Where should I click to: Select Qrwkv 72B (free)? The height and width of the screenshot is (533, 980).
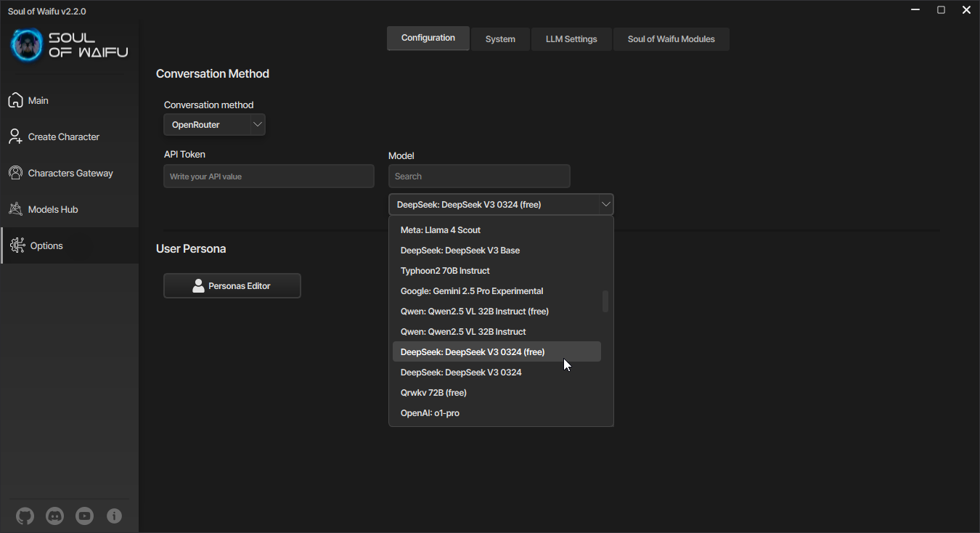pos(497,393)
